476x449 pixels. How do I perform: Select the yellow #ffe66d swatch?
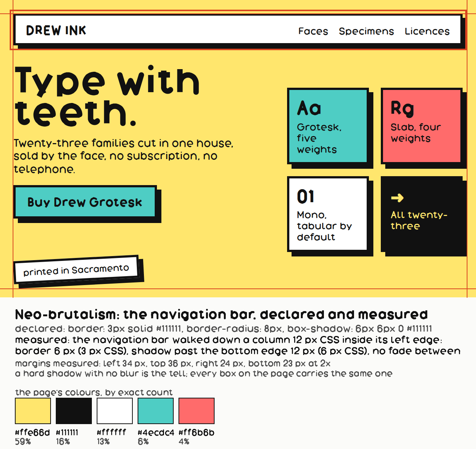click(33, 411)
